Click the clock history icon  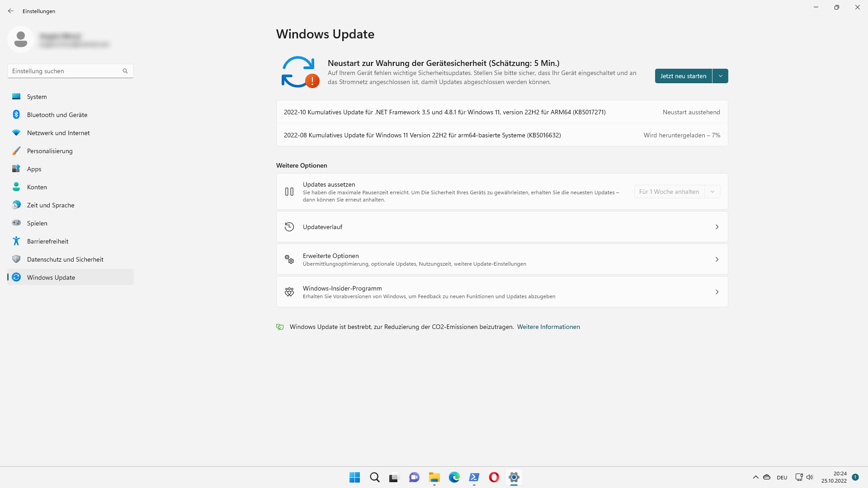click(289, 227)
